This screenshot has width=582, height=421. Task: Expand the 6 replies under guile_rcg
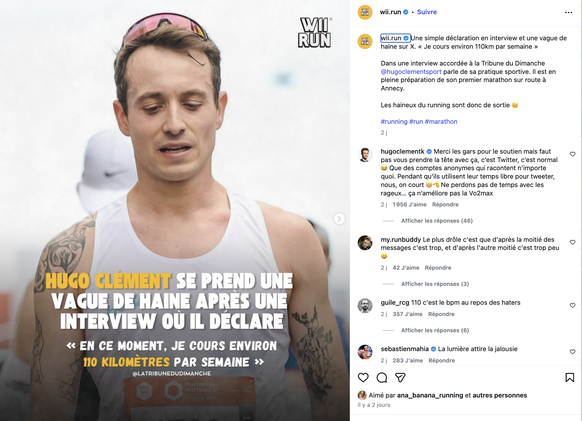click(x=435, y=330)
